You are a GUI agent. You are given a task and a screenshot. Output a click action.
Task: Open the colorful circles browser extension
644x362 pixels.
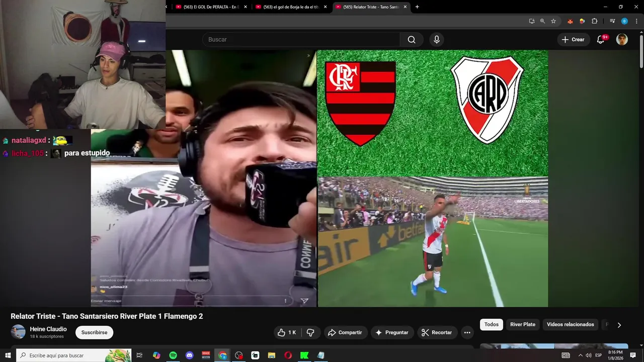[x=582, y=21]
